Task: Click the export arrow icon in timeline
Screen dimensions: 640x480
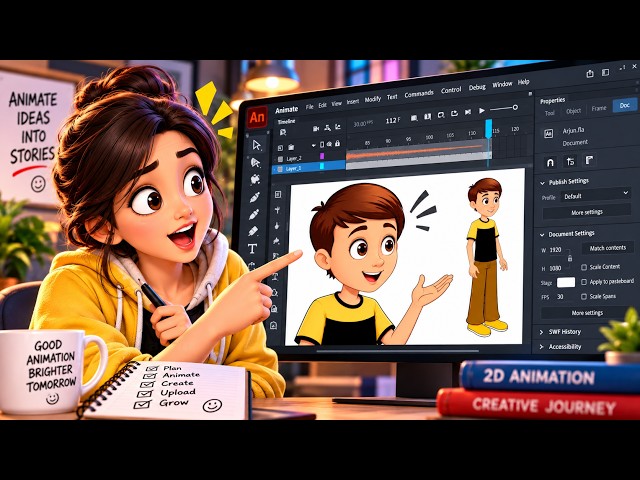Action: point(454,114)
